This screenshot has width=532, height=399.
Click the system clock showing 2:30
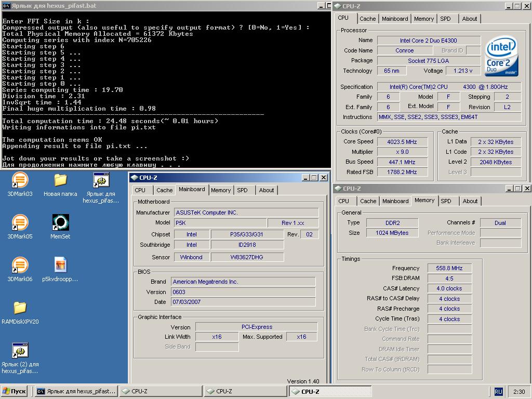click(519, 392)
